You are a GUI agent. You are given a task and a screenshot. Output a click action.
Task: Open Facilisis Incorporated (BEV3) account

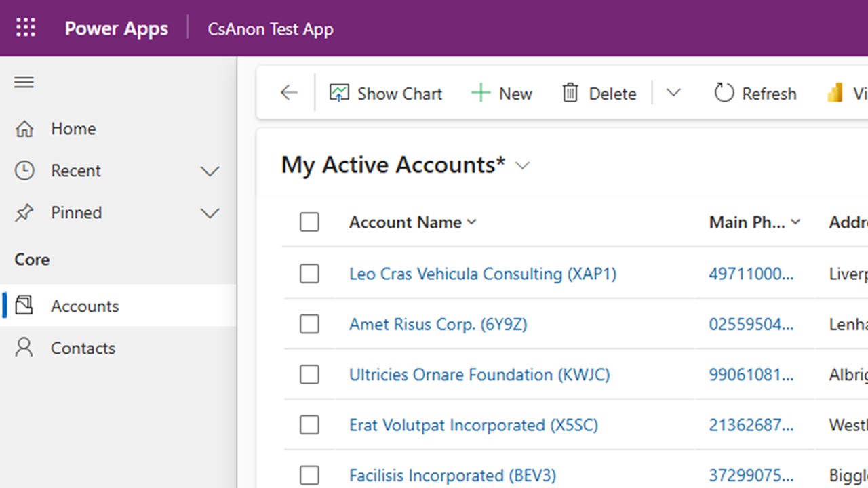452,475
